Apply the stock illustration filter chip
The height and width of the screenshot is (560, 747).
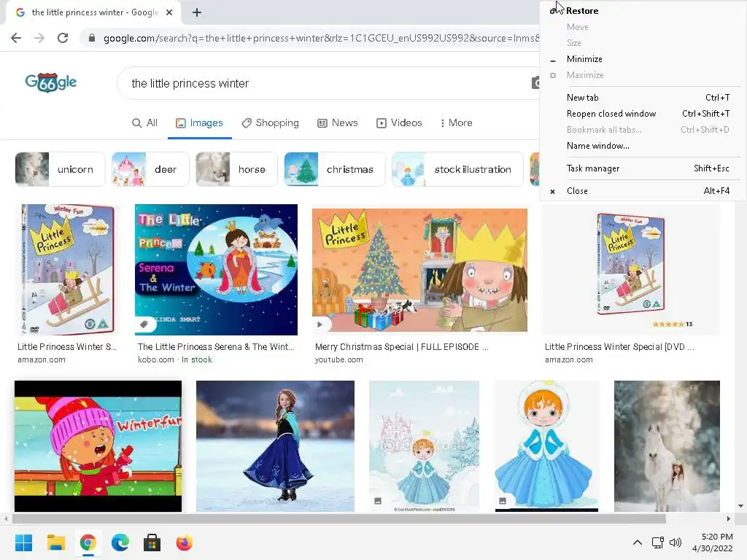(457, 169)
